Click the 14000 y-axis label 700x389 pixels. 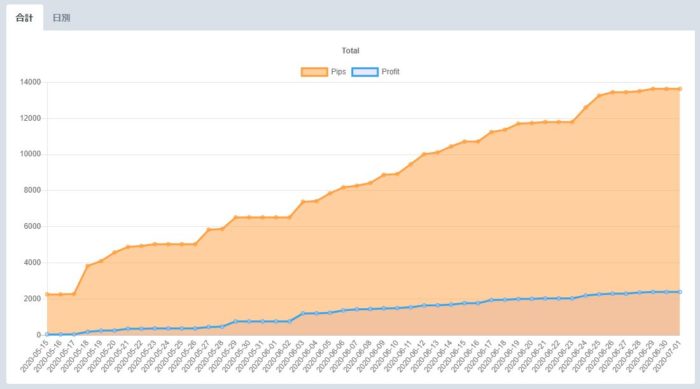(30, 82)
